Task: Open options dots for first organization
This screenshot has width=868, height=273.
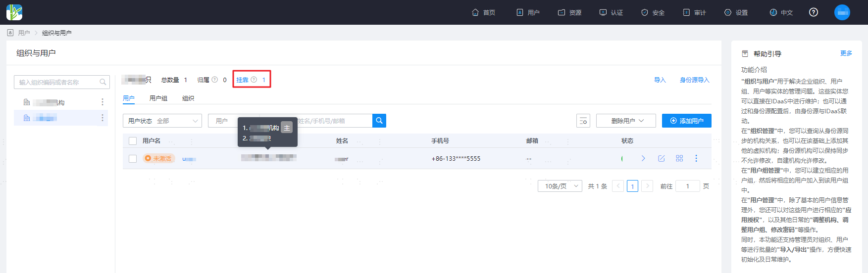Action: point(102,102)
